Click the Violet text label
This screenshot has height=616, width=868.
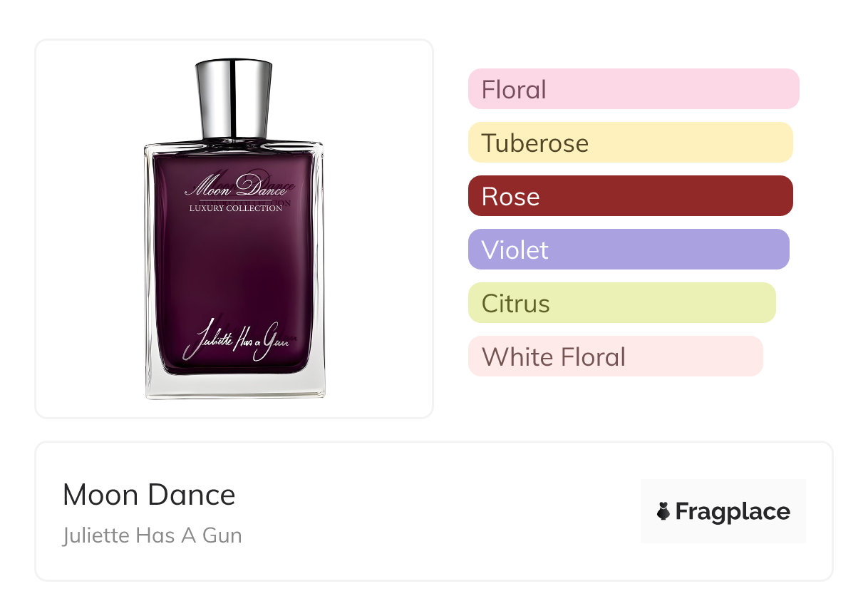tap(515, 250)
